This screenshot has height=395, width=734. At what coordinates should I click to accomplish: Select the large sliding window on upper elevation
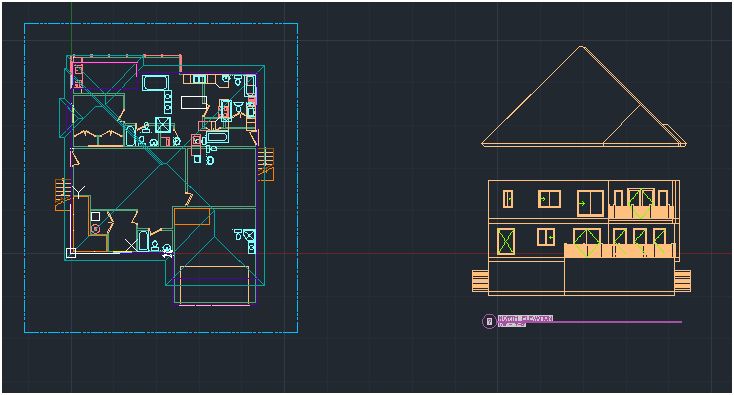tap(591, 203)
